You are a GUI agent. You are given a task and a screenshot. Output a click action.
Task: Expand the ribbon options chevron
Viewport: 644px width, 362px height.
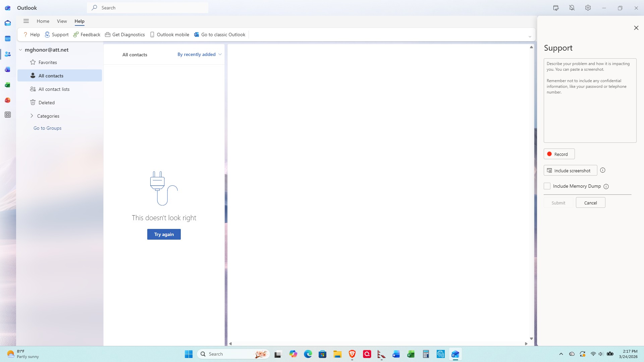(x=530, y=37)
